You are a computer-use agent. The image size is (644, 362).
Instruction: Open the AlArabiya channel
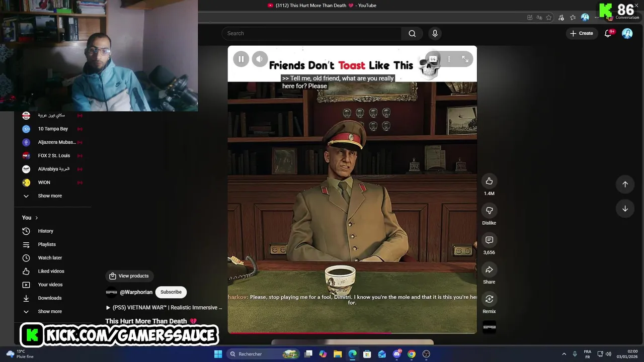(53, 169)
